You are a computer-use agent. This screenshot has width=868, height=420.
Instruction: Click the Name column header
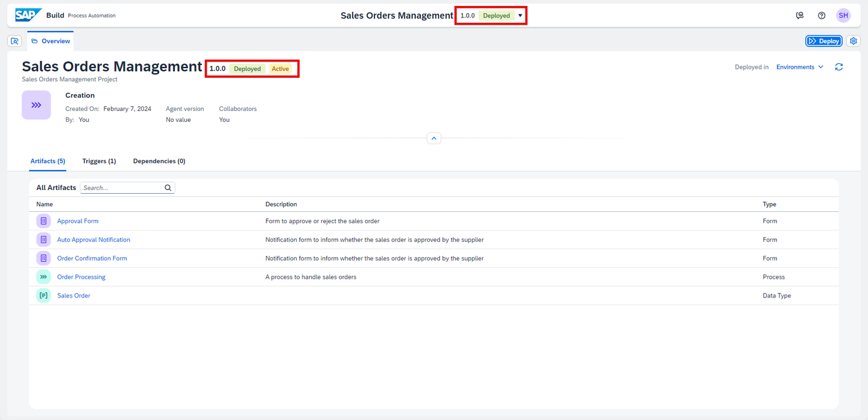[45, 205]
